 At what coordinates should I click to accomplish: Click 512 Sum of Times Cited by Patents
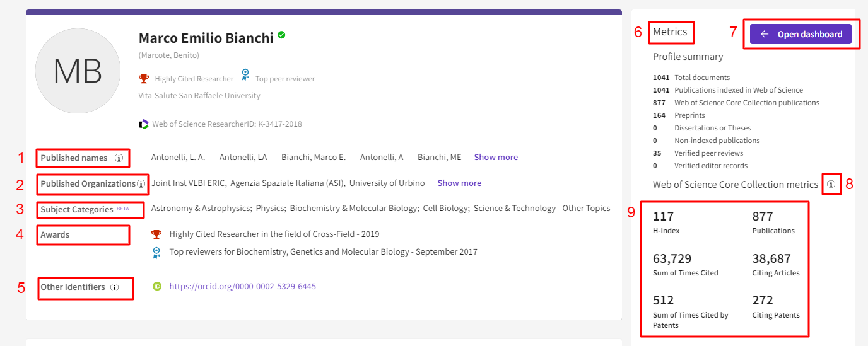click(691, 311)
